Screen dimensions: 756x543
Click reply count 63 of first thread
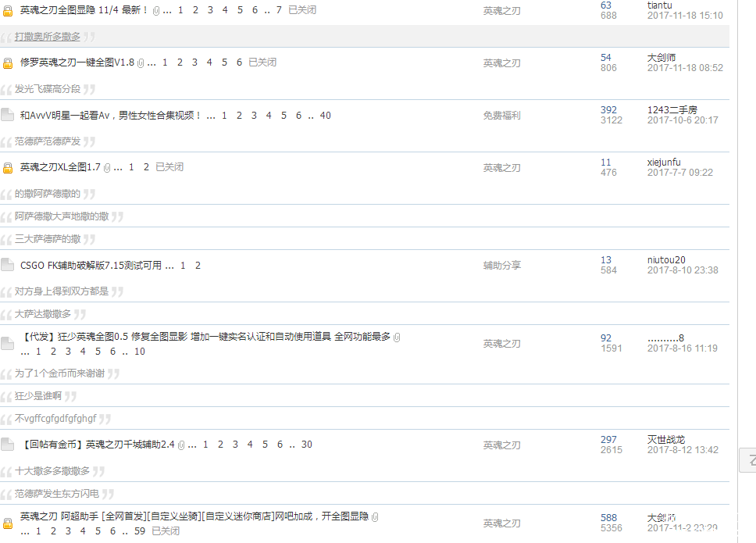click(606, 5)
